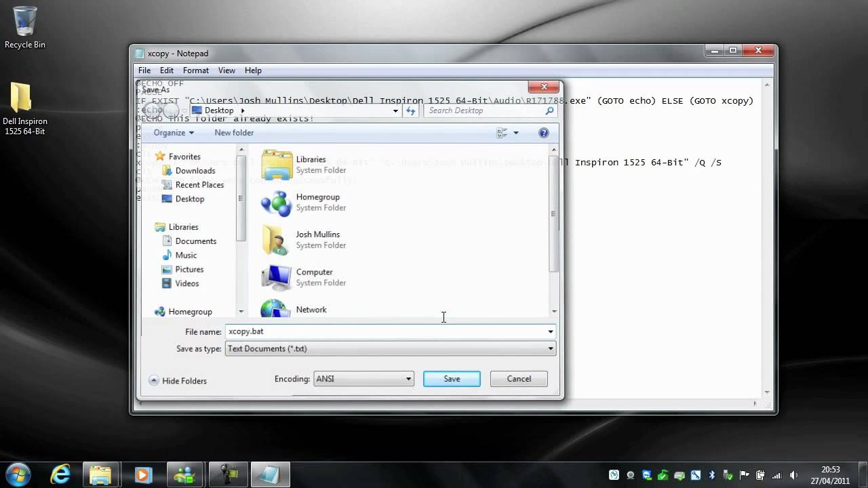
Task: Open the Notepad Edit menu
Action: (x=167, y=70)
